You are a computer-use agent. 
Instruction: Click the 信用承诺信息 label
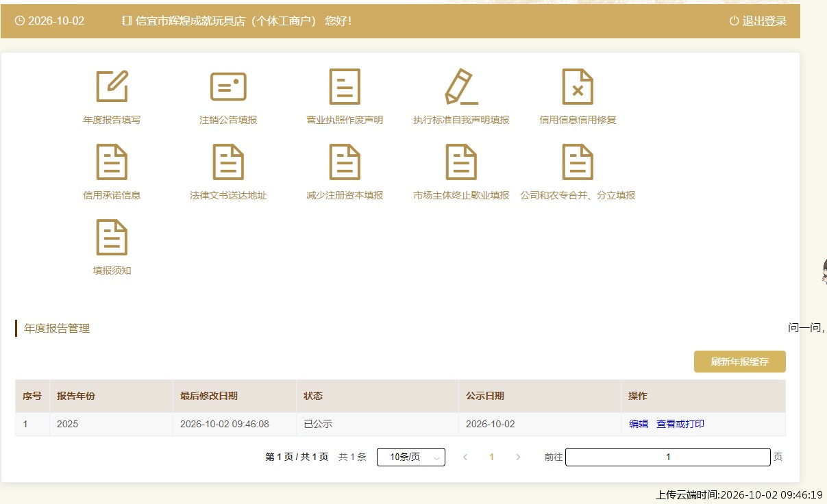[x=112, y=195]
